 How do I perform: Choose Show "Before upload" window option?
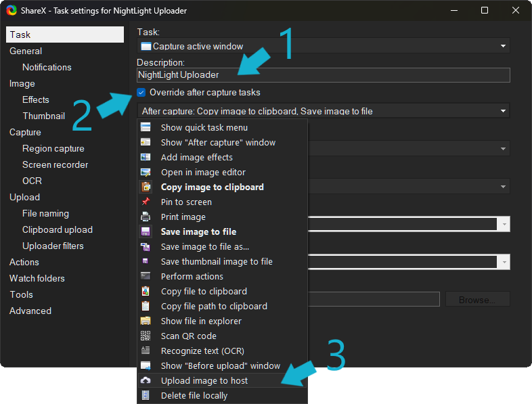point(220,366)
